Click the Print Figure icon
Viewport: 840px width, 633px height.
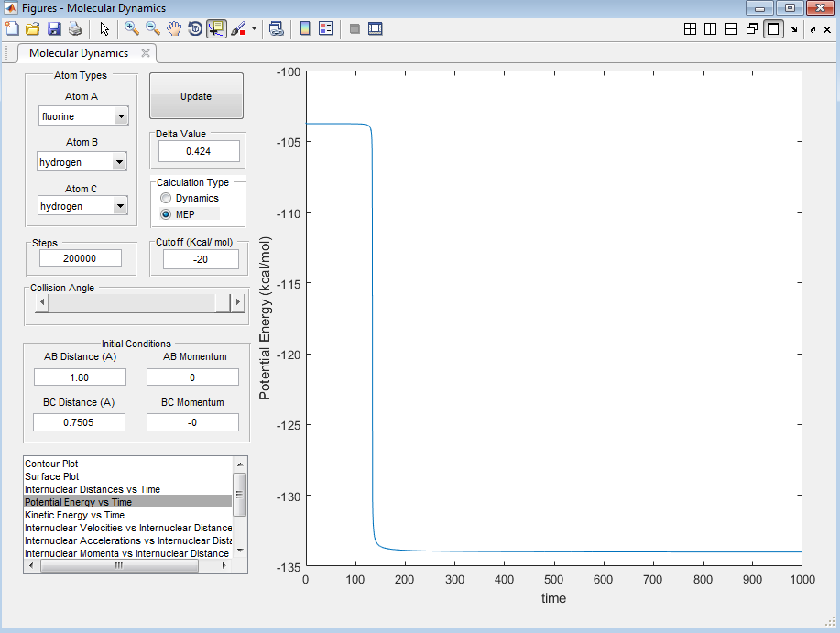click(x=74, y=28)
